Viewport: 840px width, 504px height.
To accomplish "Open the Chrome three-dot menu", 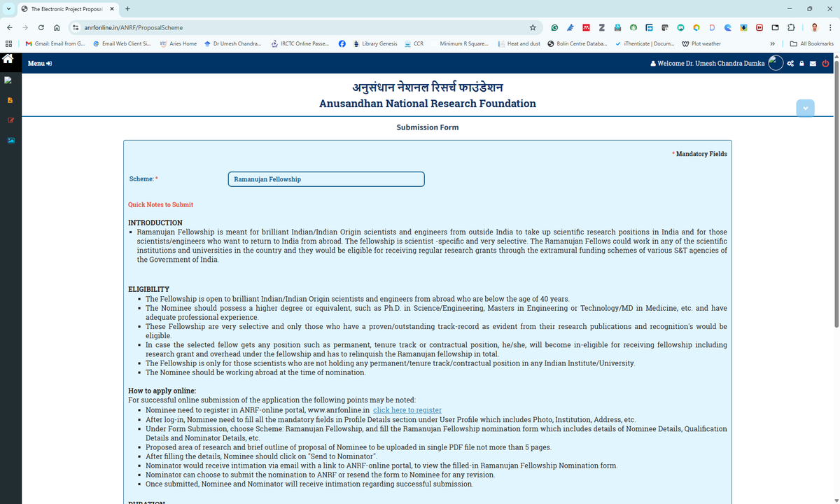I will tap(831, 27).
